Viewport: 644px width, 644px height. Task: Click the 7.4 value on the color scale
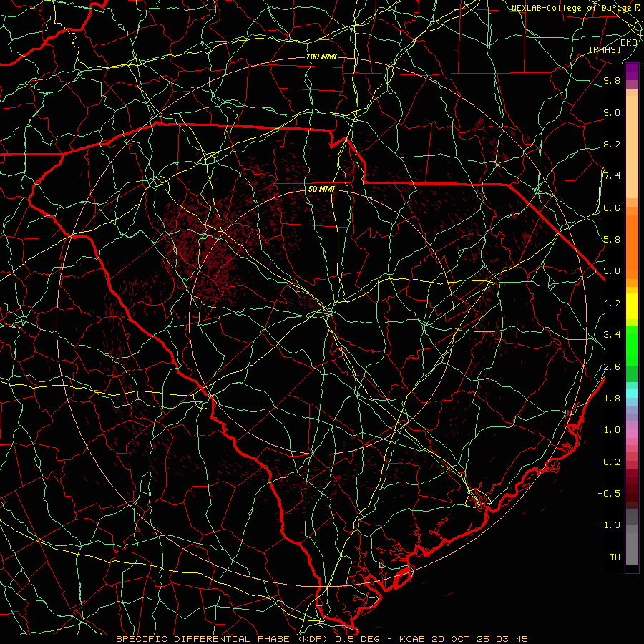pos(612,176)
